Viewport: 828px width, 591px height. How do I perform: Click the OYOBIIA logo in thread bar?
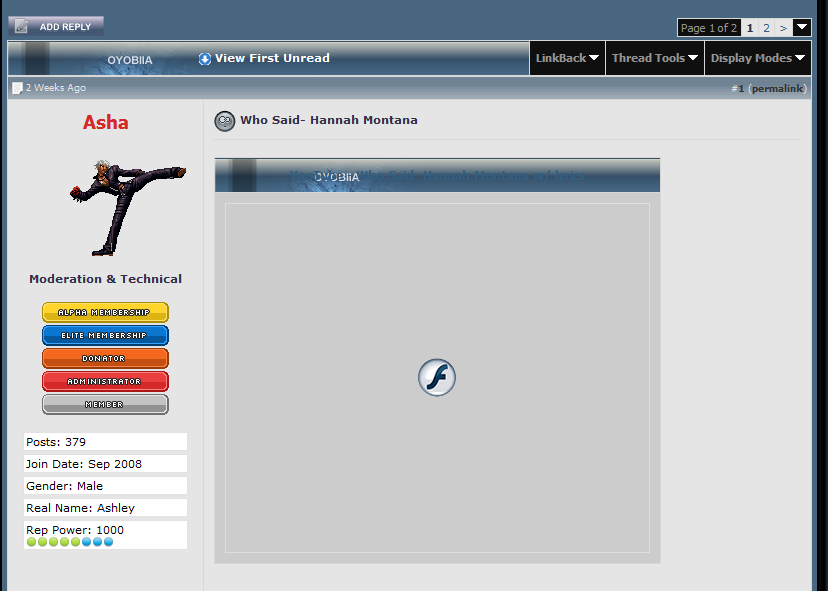tap(130, 60)
